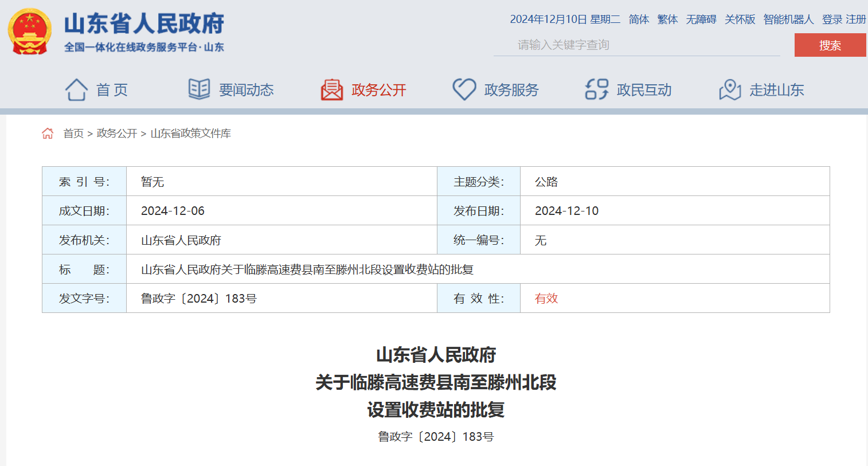Click the newspaper icon for 要闻动态
Screen dimensions: 868x466
tap(200, 89)
